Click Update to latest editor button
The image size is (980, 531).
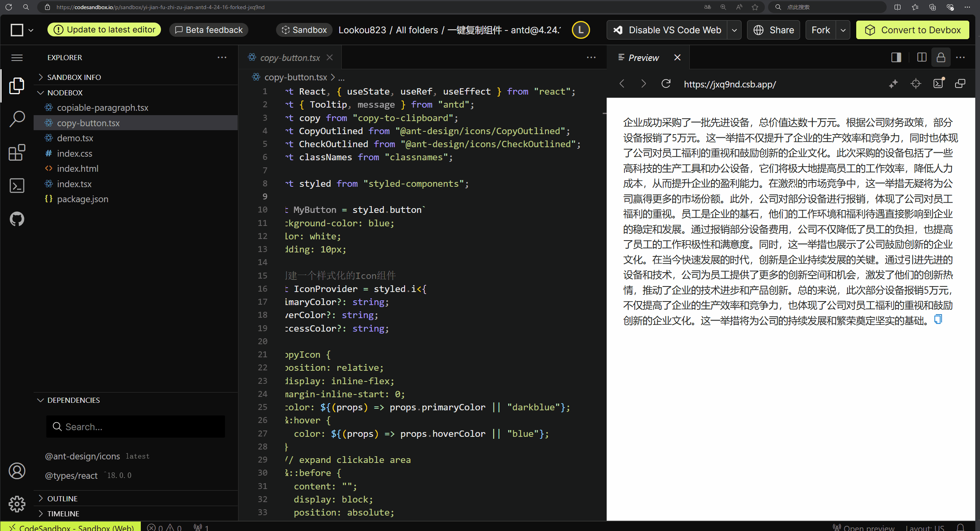104,30
